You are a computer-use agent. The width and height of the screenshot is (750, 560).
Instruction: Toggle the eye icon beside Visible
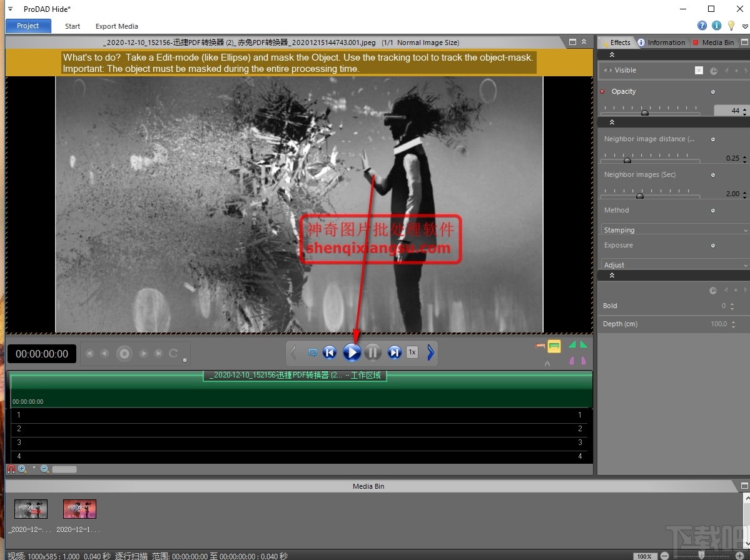coord(608,70)
